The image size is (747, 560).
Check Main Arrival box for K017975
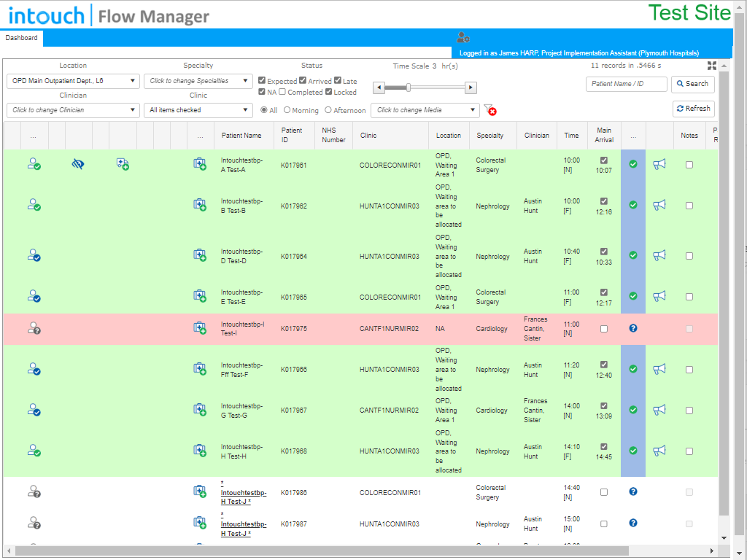603,329
